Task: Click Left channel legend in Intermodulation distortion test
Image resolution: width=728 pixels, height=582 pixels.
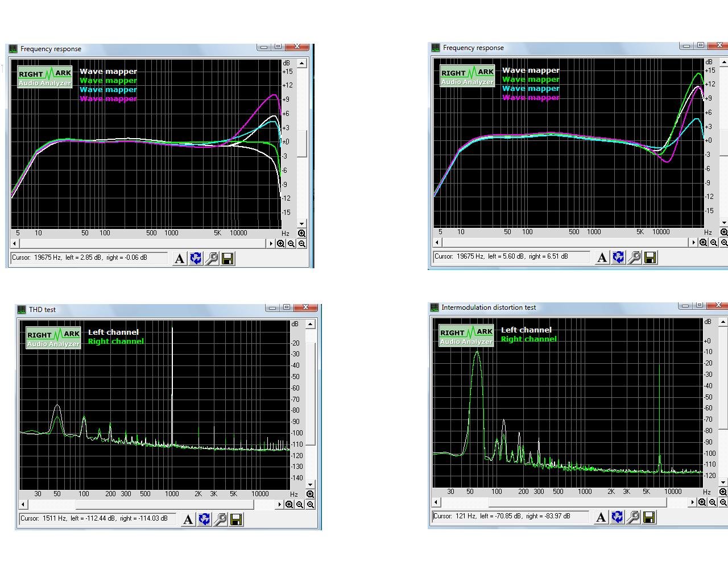Action: tap(526, 330)
